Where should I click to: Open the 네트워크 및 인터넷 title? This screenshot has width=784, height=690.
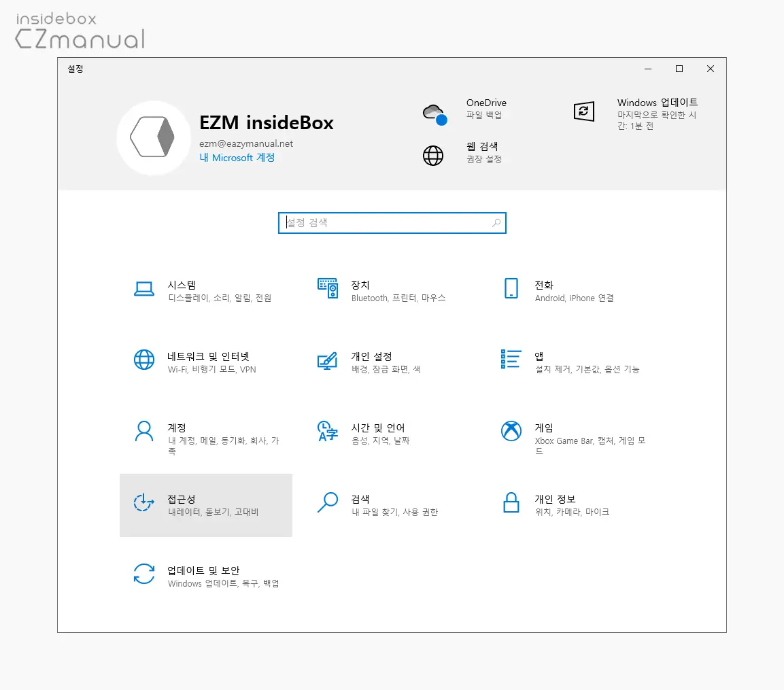[208, 356]
